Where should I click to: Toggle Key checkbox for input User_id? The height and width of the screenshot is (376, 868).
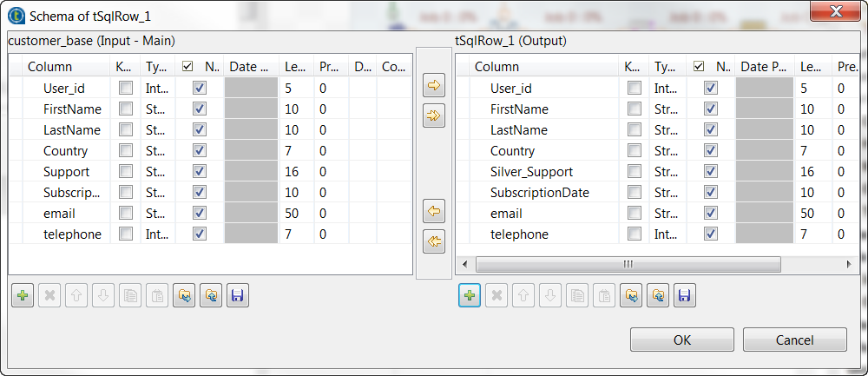[126, 88]
